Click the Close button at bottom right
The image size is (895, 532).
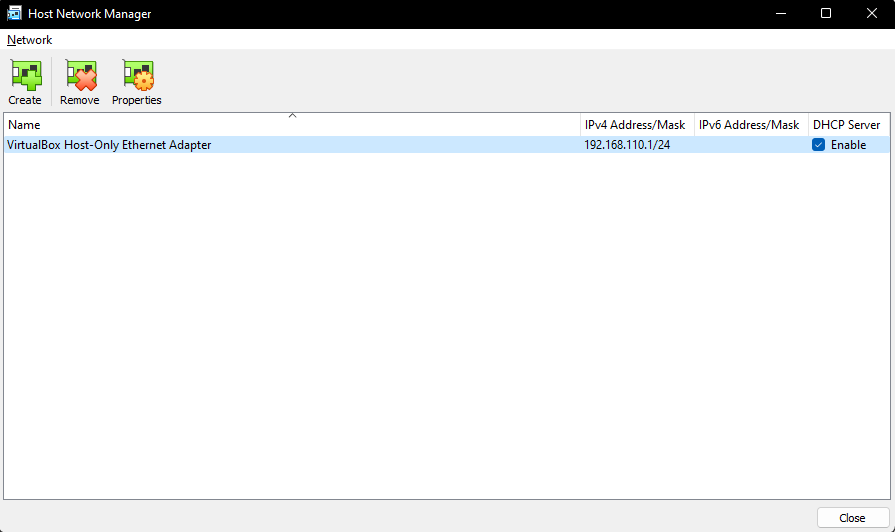(x=853, y=518)
